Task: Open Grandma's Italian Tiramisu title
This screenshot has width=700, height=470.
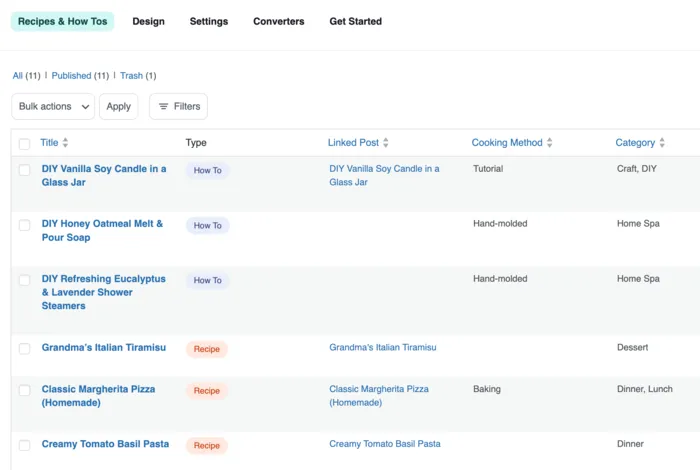Action: click(104, 347)
